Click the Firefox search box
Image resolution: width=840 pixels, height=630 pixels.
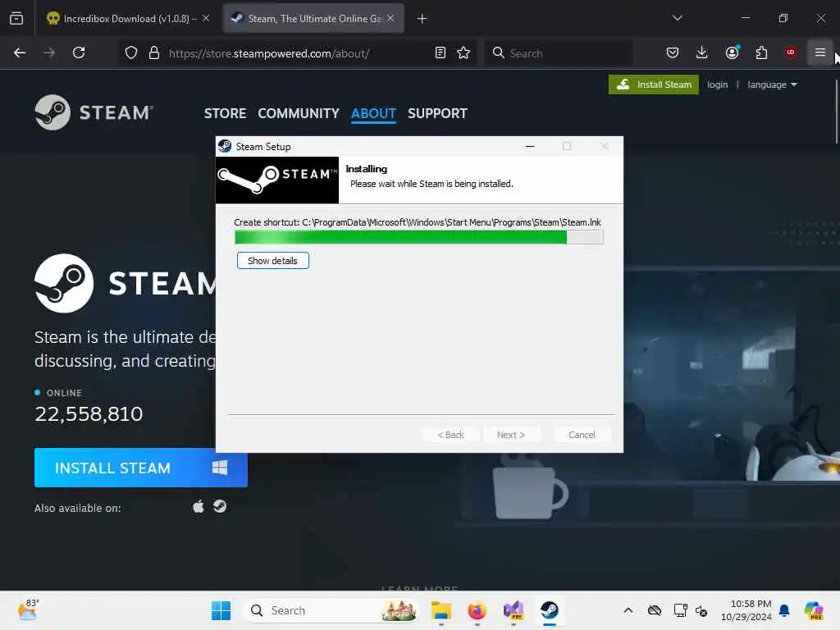[x=559, y=53]
